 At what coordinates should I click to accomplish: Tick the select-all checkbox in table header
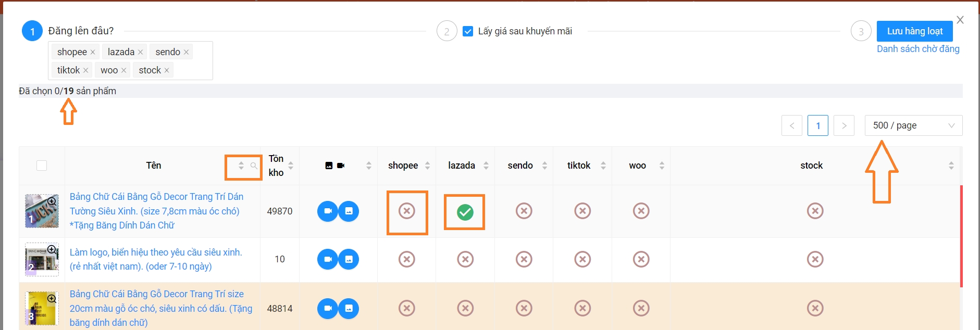point(42,166)
